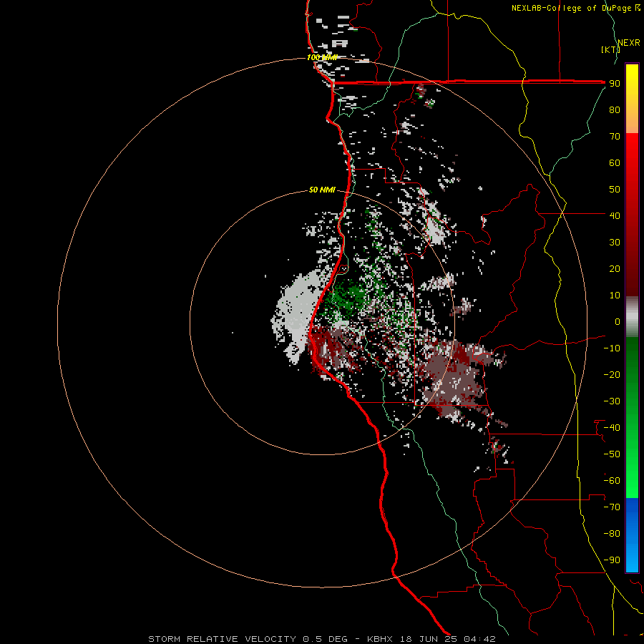Image resolution: width=644 pixels, height=644 pixels.
Task: Select the -80 value on velocity scale
Action: tap(612, 534)
